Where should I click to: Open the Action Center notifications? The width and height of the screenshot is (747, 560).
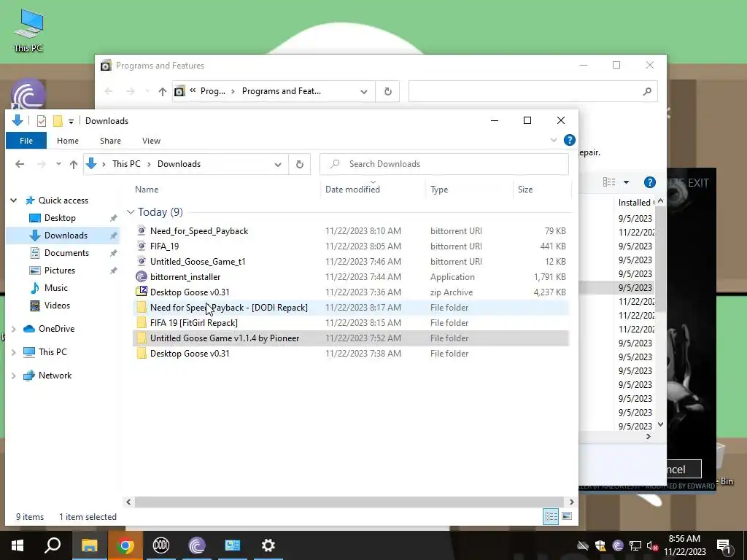[x=724, y=545]
